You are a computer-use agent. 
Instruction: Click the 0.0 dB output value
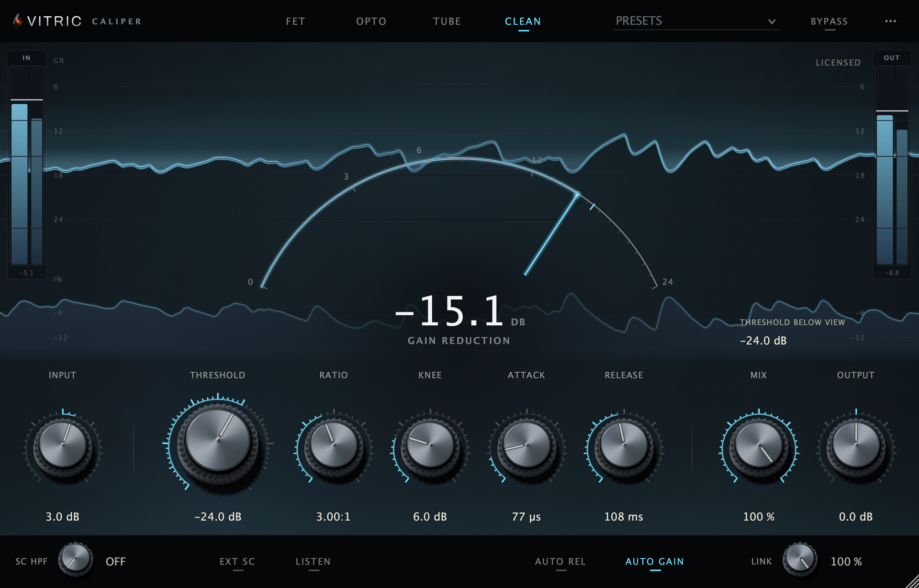pyautogui.click(x=856, y=517)
